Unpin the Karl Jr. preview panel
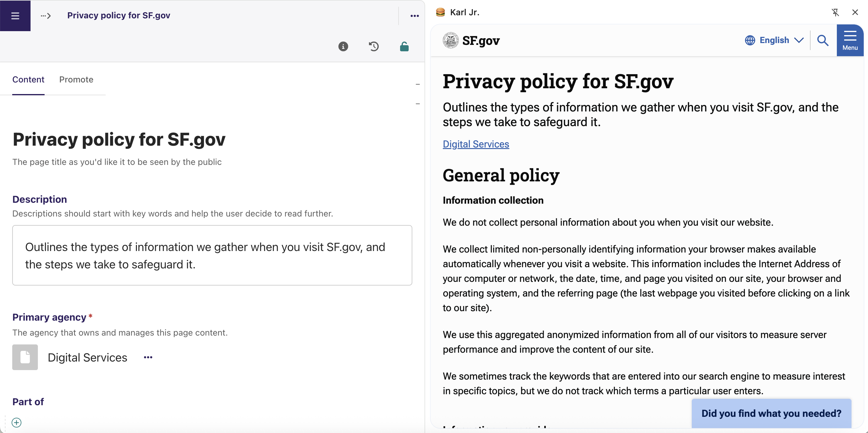 [x=835, y=13]
